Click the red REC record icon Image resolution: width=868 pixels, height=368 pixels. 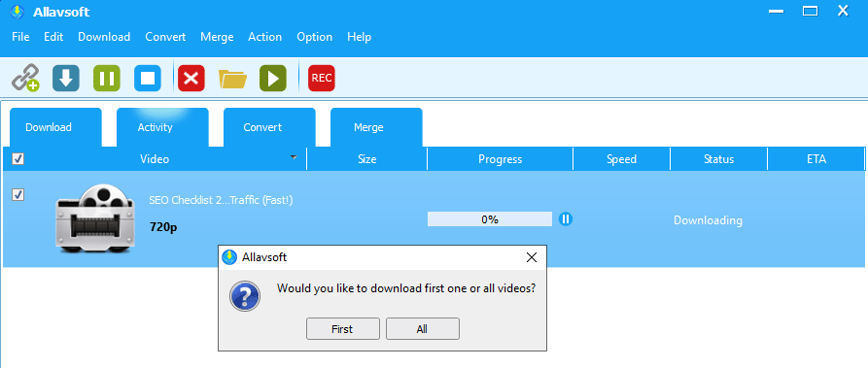tap(322, 78)
